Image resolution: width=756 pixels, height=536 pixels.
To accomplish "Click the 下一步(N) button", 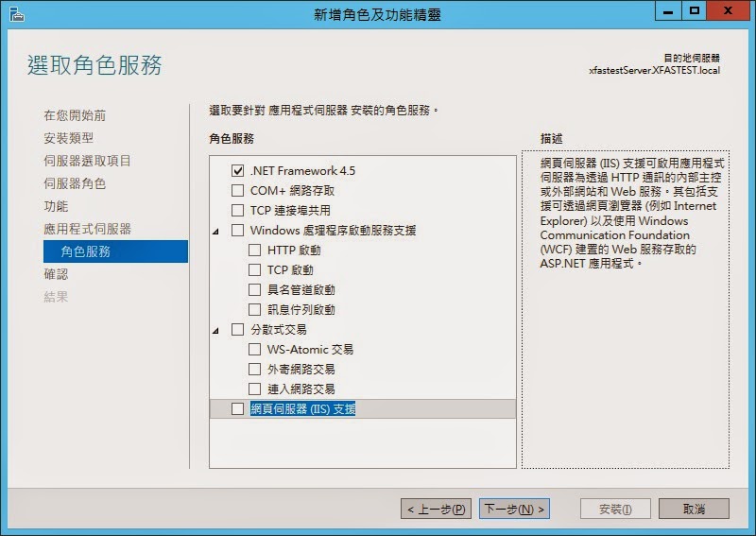I will tap(514, 509).
